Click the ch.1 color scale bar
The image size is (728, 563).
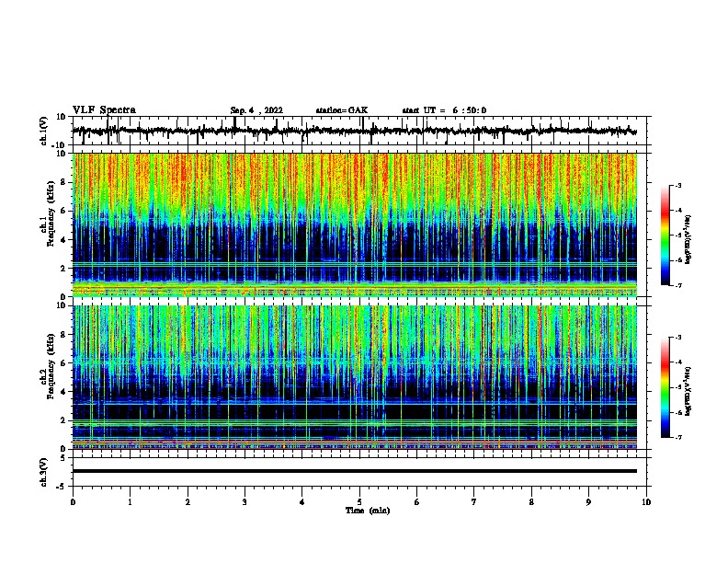(x=665, y=236)
